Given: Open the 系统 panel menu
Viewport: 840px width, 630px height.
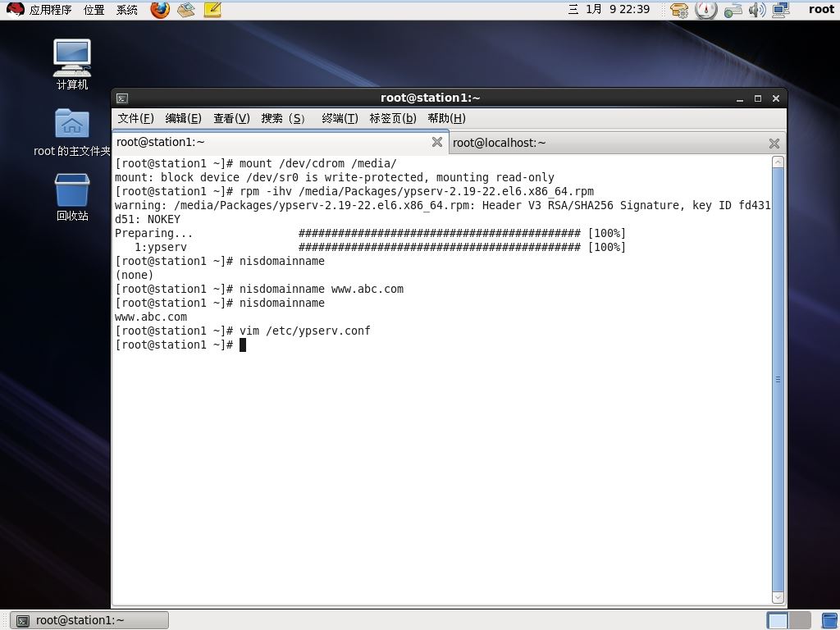Looking at the screenshot, I should (127, 10).
